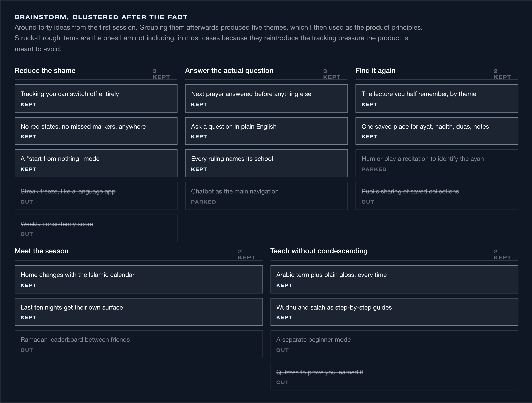This screenshot has width=532, height=403.
Task: Select the 'Tracking you can switch off entirely' card
Action: tap(96, 98)
